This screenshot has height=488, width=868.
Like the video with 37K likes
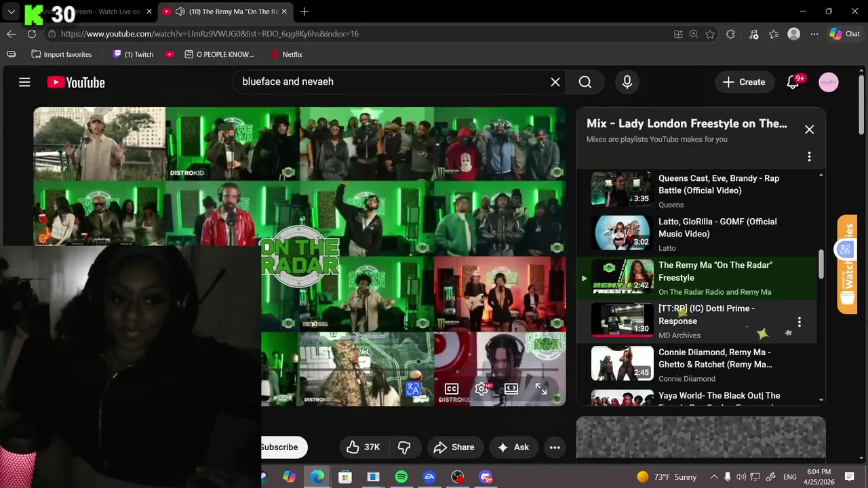363,447
